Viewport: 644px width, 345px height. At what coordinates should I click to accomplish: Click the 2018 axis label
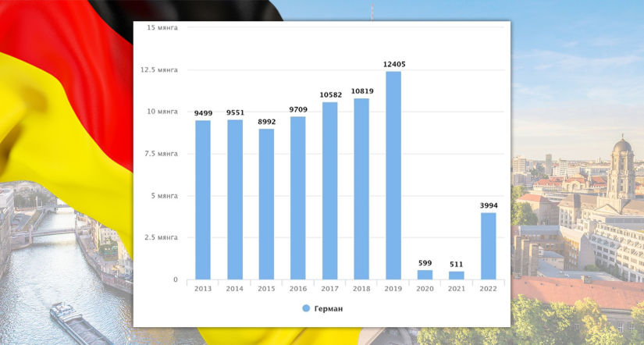coord(361,289)
